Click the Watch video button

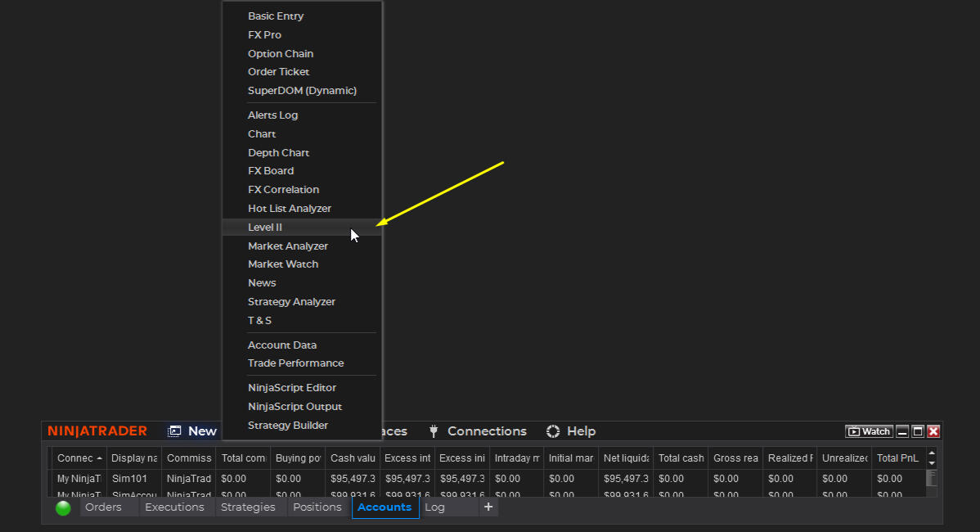869,431
